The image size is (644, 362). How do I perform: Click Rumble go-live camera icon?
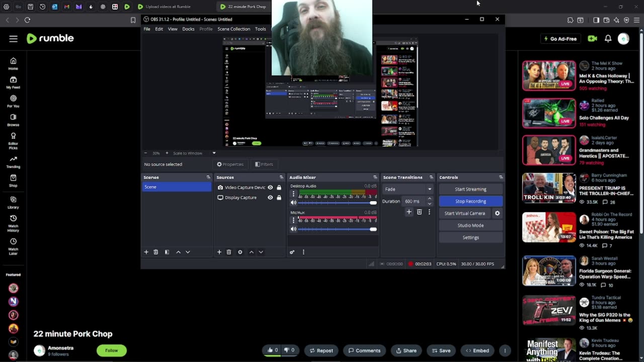[x=592, y=39]
